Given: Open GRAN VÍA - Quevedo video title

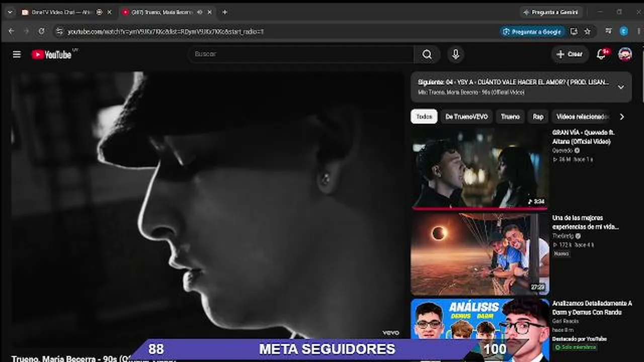Looking at the screenshot, I should [584, 137].
